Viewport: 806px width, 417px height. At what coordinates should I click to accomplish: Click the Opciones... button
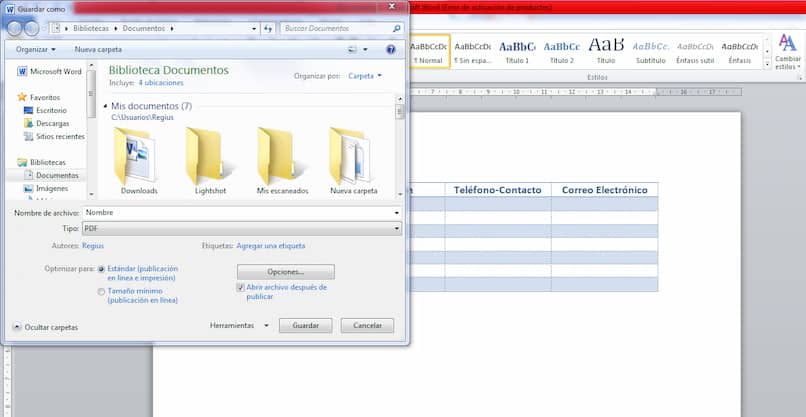click(286, 271)
